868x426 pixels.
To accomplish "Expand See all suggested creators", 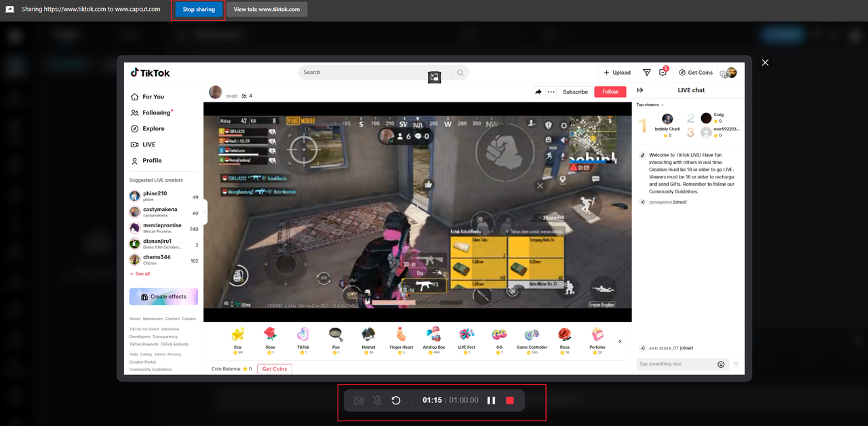I will (x=140, y=274).
